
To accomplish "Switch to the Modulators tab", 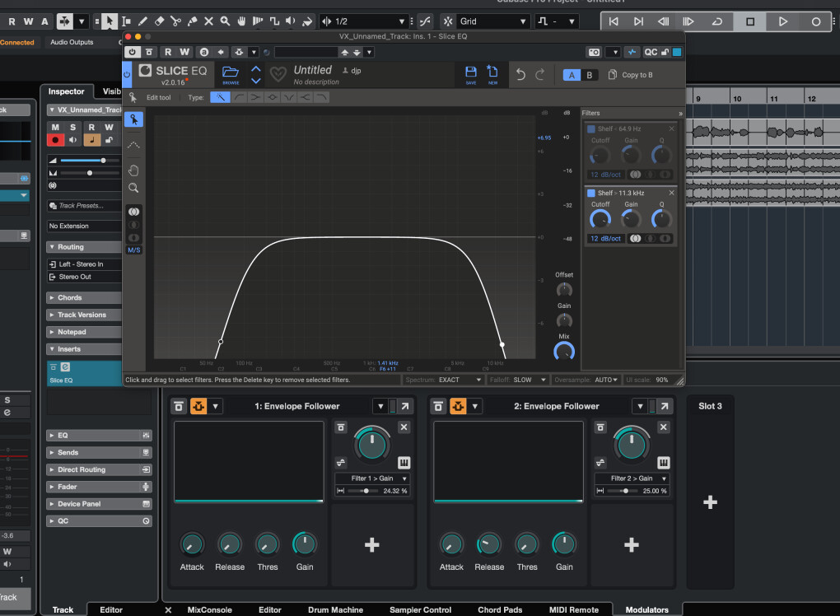I will [x=647, y=609].
